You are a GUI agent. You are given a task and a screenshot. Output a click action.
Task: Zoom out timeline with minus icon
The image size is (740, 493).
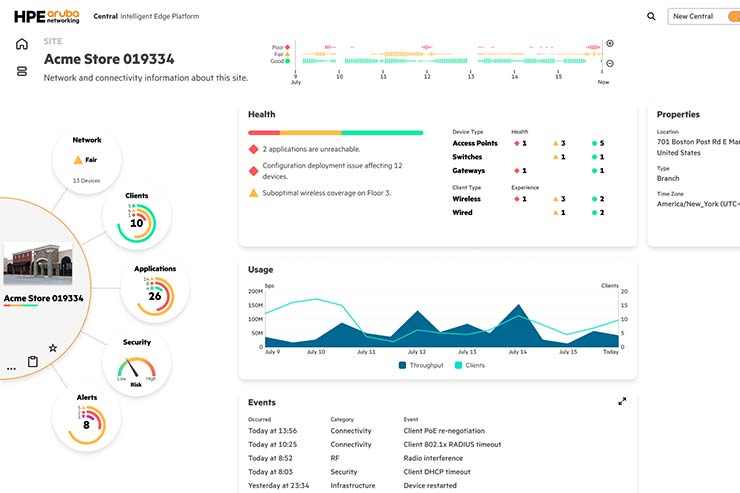[610, 64]
